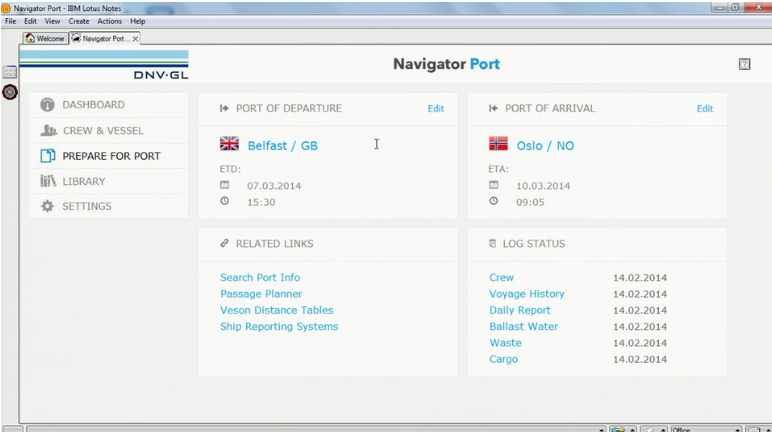Click the Related Links chain icon
The image size is (772, 432).
225,243
